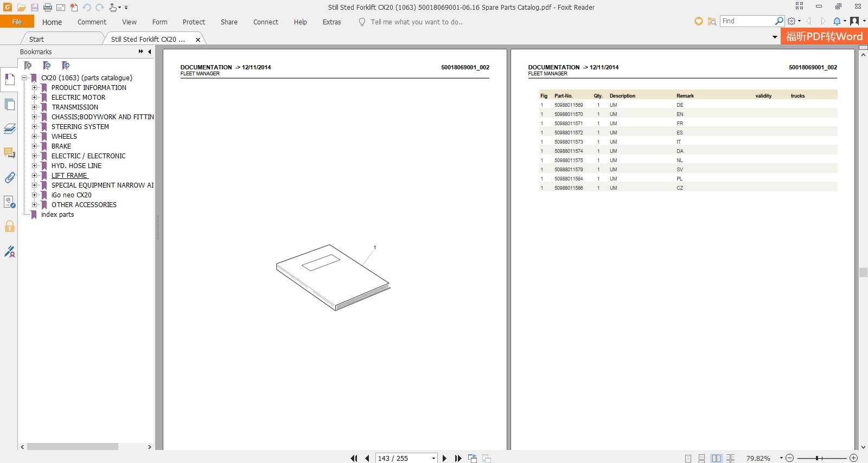
Task: Open the Pages thumbnails panel icon
Action: 9,105
